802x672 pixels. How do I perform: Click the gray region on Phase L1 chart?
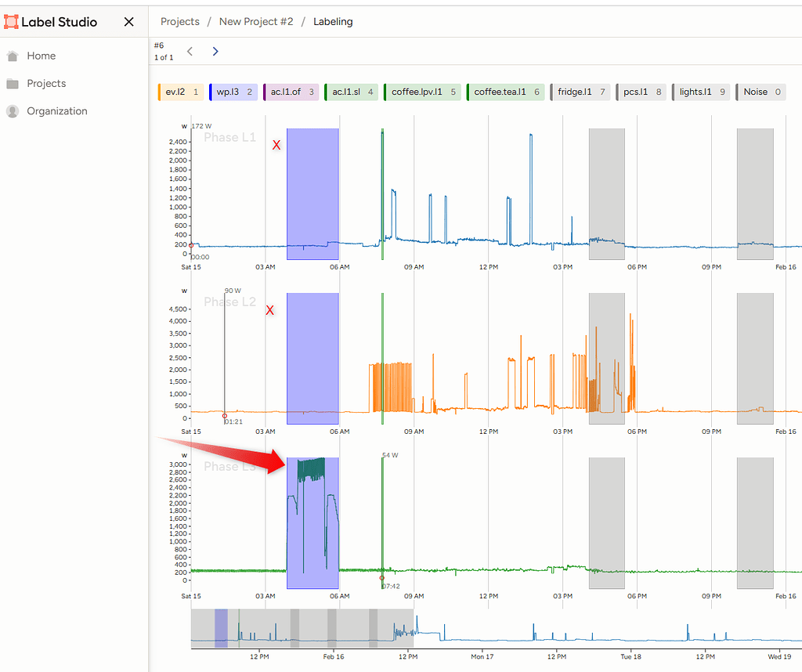pyautogui.click(x=606, y=194)
